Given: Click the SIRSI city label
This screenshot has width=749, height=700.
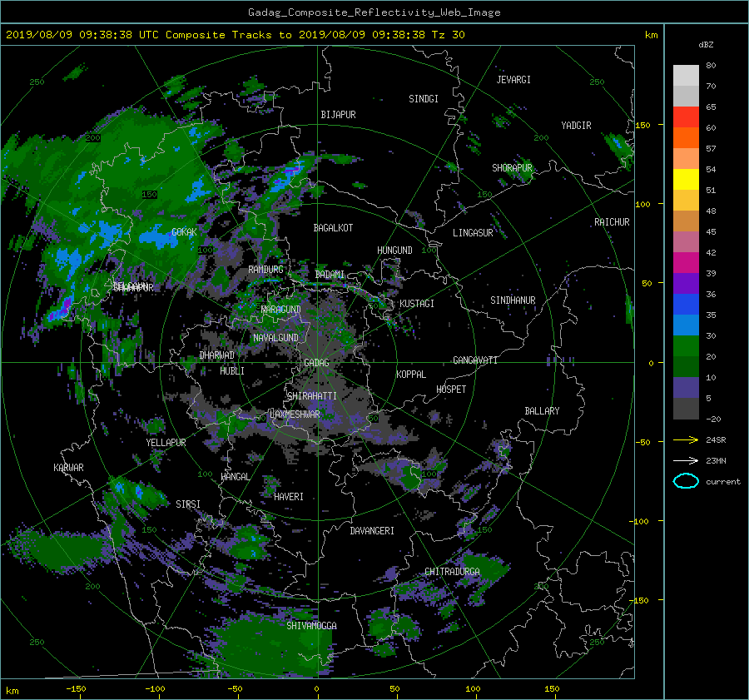Looking at the screenshot, I should pos(188,504).
